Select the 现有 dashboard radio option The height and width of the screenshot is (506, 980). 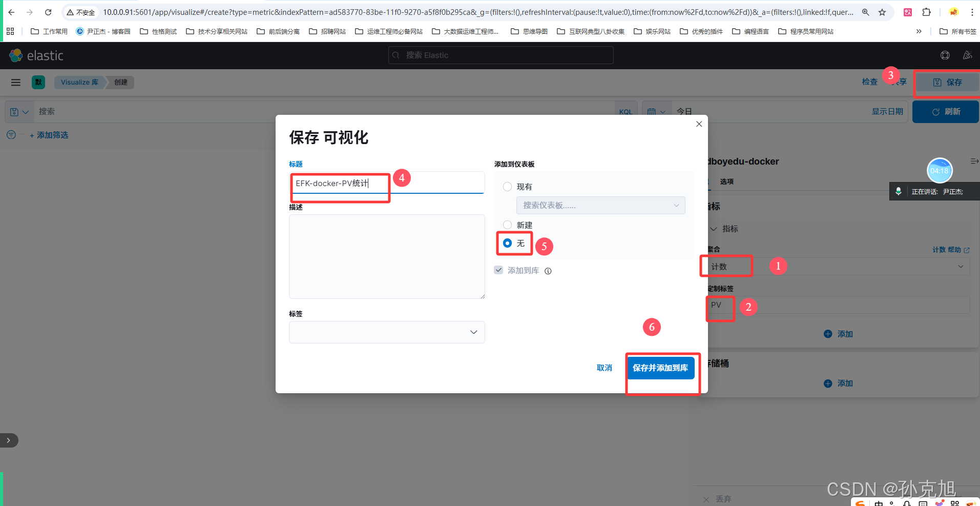click(507, 187)
